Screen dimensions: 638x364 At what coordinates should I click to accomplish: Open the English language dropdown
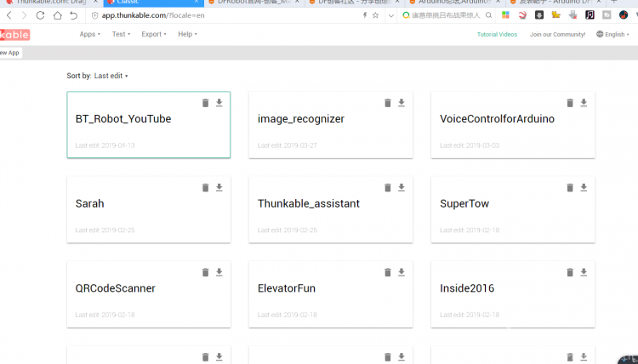click(612, 34)
